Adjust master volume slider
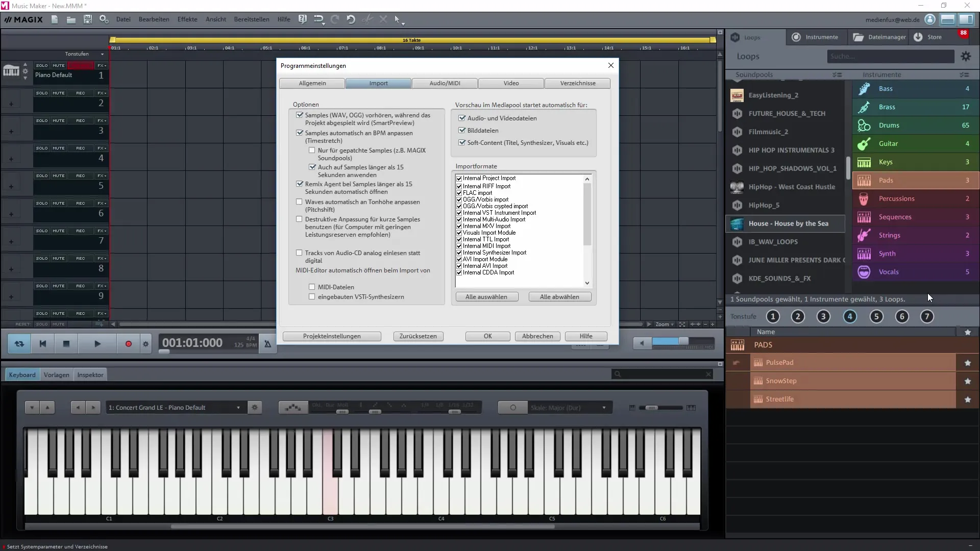 (683, 341)
